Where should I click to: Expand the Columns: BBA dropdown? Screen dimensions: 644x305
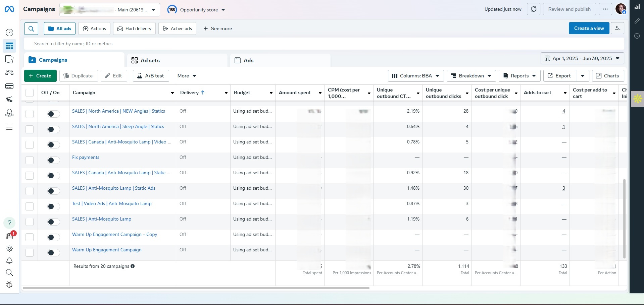[415, 76]
